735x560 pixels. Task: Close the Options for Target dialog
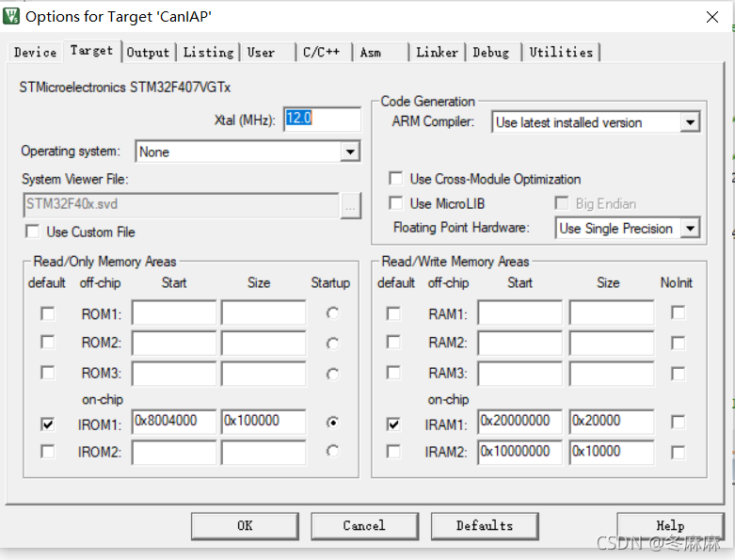pyautogui.click(x=712, y=17)
